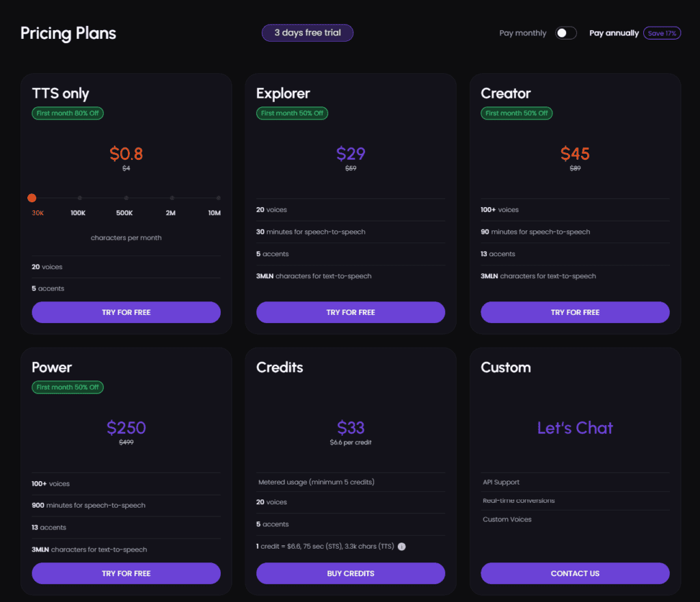Click the $0.8 price on TTS only
This screenshot has height=602, width=700.
pyautogui.click(x=126, y=154)
